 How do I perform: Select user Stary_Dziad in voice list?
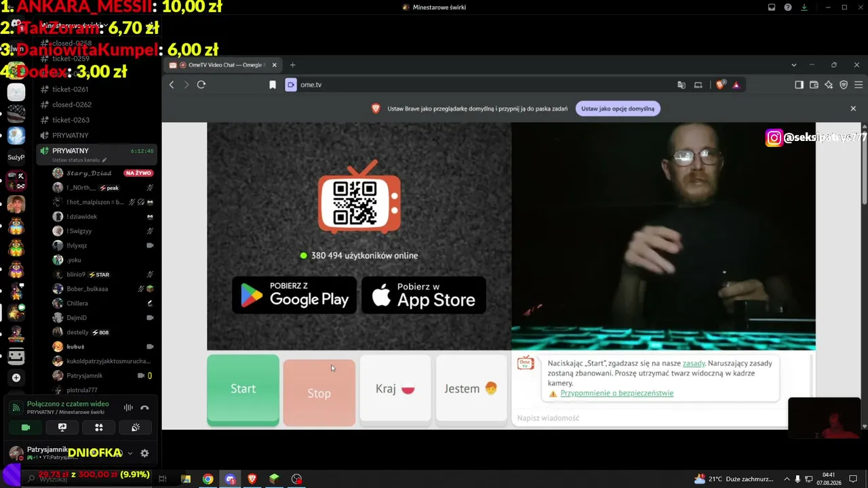click(89, 173)
